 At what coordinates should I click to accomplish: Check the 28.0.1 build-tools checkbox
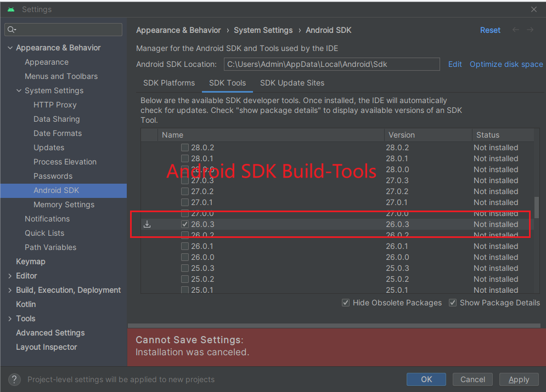coord(185,158)
